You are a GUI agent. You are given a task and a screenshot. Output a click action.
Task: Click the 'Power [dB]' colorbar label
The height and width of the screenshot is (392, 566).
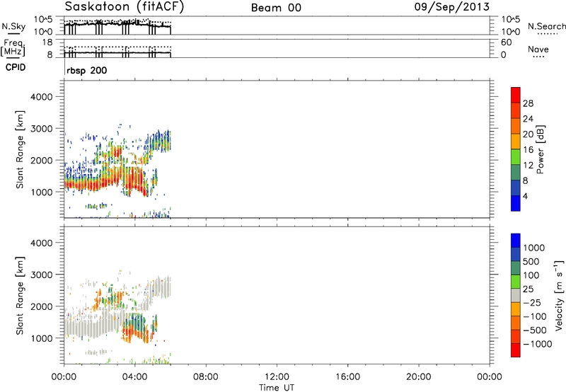click(540, 149)
